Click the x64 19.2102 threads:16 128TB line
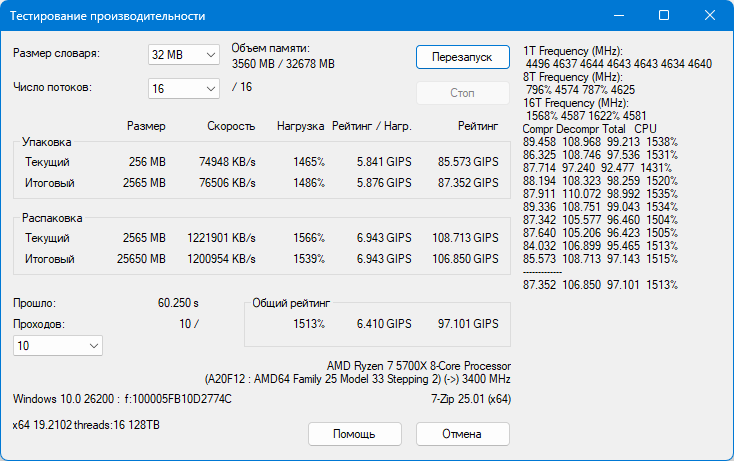The image size is (734, 461). [x=86, y=425]
